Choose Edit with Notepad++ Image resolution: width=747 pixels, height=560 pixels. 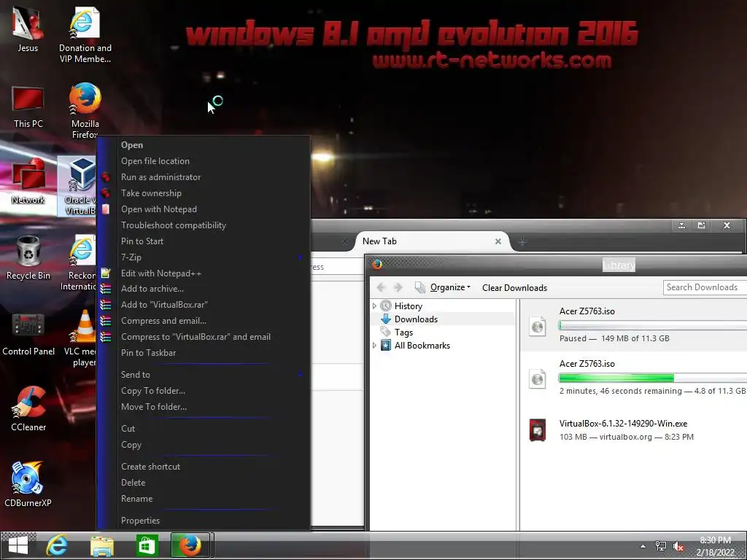point(203,273)
